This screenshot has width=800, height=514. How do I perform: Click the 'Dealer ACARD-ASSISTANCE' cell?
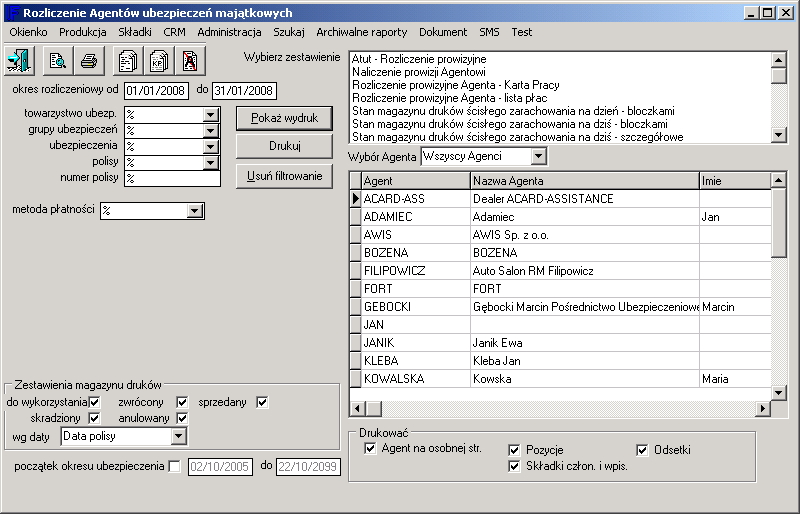(585, 199)
